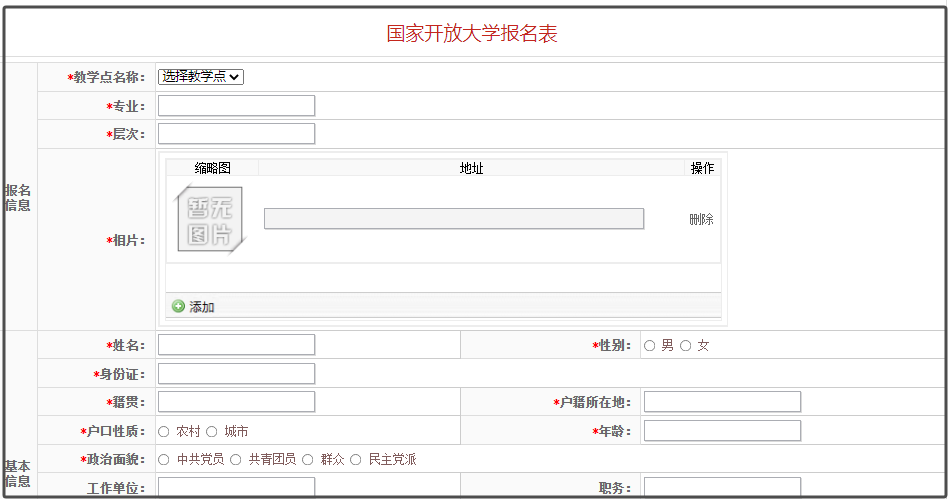This screenshot has width=951, height=499.
Task: Click the 职务 input field
Action: click(x=722, y=487)
